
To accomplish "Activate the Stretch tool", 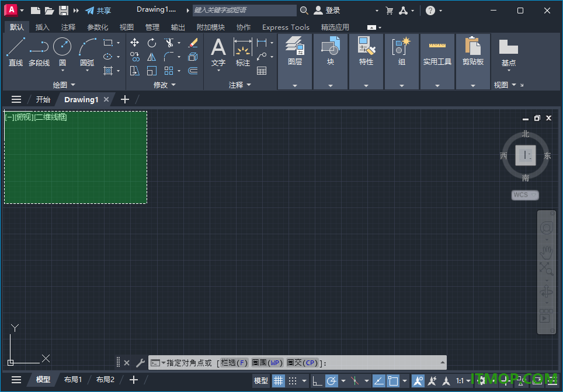I will [x=135, y=71].
